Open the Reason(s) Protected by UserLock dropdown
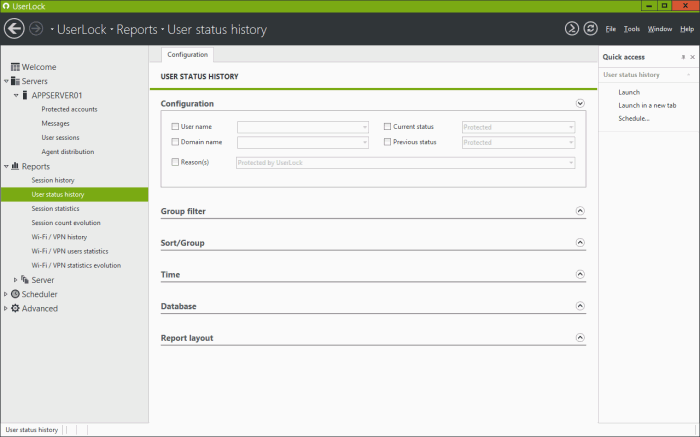This screenshot has width=700, height=437. click(405, 162)
